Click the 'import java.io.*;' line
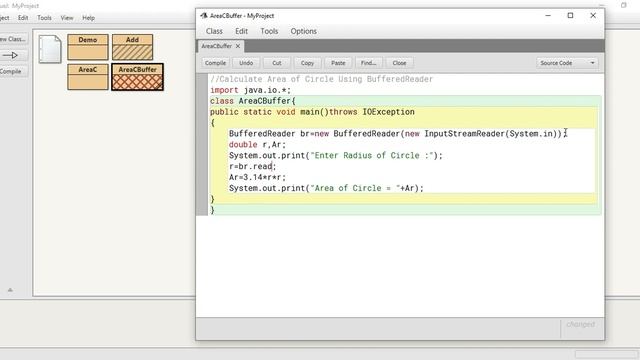 coord(251,90)
